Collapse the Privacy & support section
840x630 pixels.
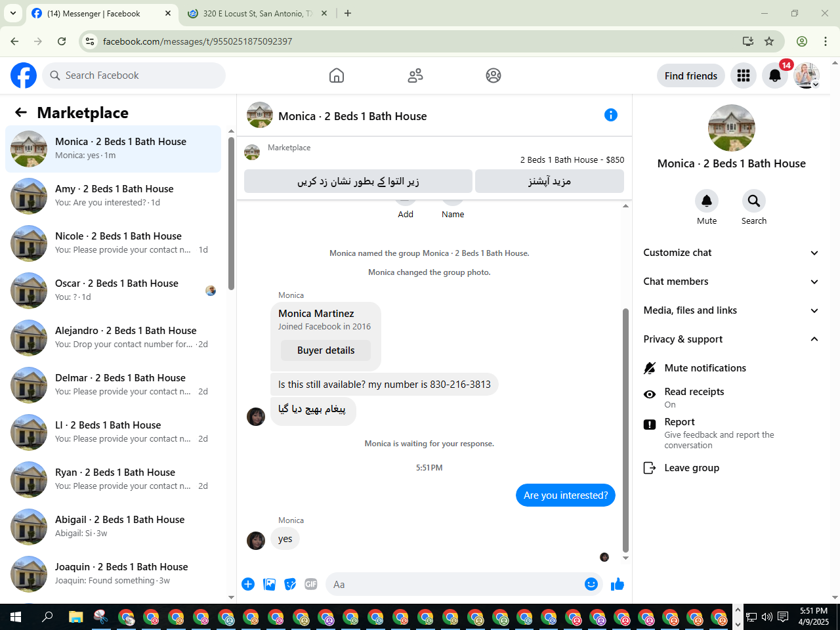click(731, 339)
